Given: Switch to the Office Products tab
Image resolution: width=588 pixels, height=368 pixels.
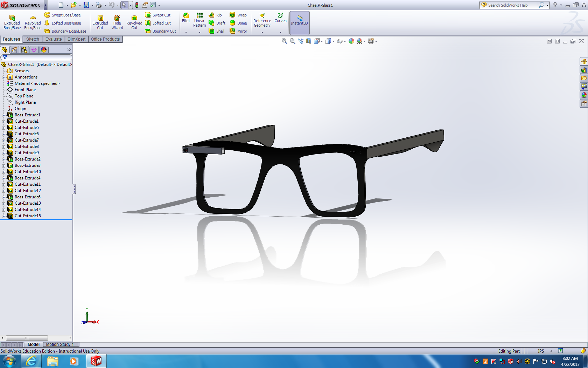Looking at the screenshot, I should coord(105,39).
